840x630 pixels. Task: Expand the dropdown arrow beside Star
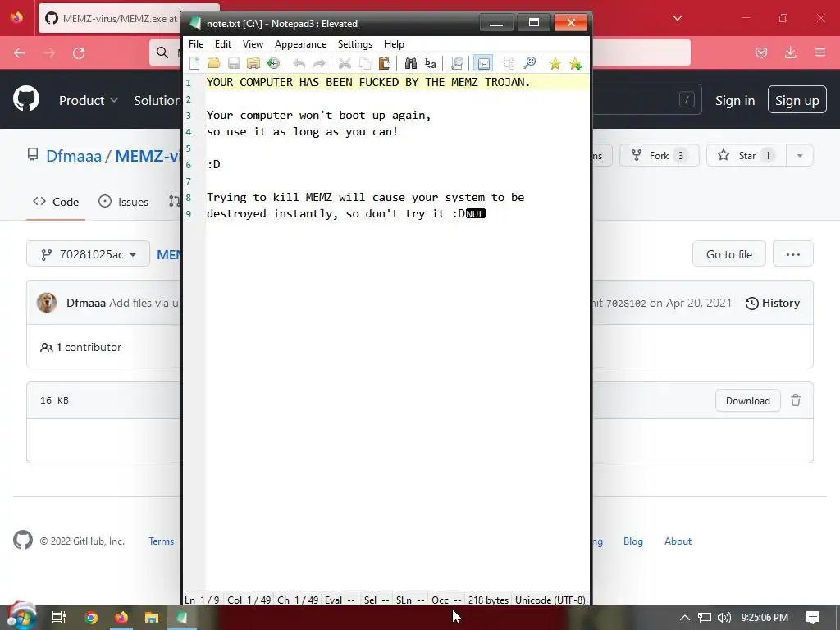click(x=799, y=155)
